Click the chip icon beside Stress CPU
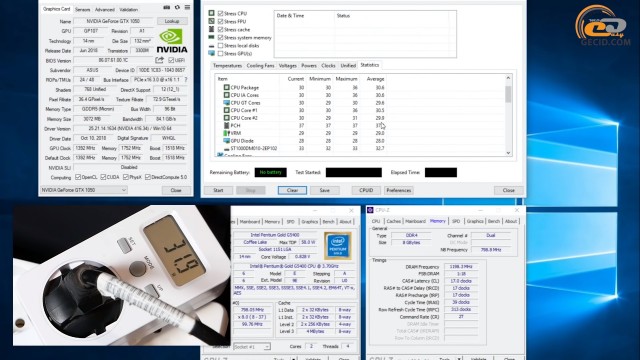 tap(211, 13)
